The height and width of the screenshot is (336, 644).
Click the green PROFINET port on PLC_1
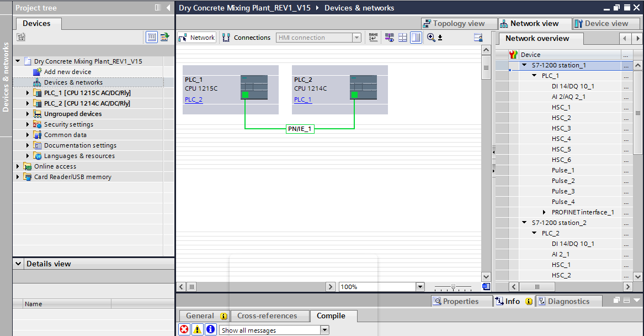(x=245, y=95)
